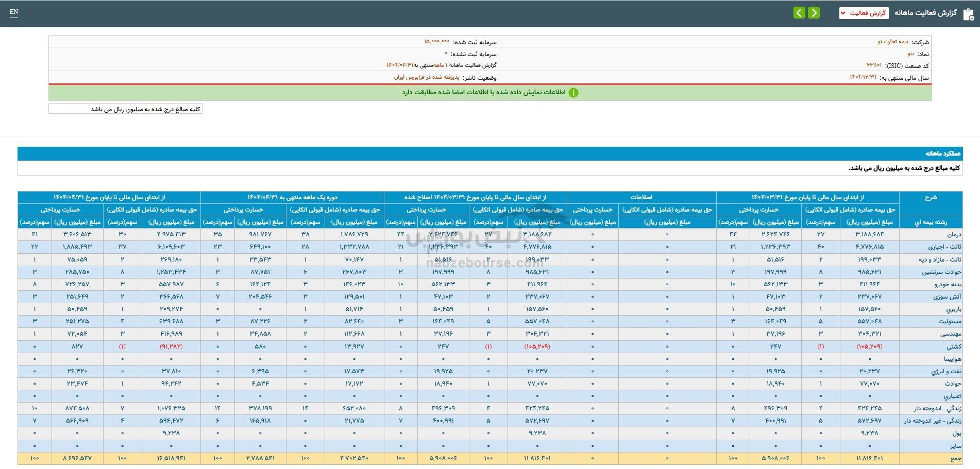Click the اصلاحات column group header
The width and height of the screenshot is (980, 469).
641,197
